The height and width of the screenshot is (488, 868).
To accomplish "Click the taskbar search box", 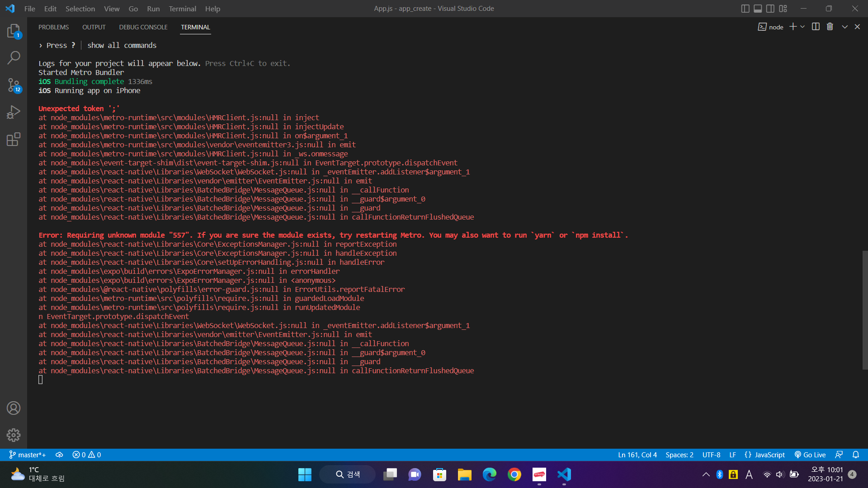I will (x=348, y=474).
